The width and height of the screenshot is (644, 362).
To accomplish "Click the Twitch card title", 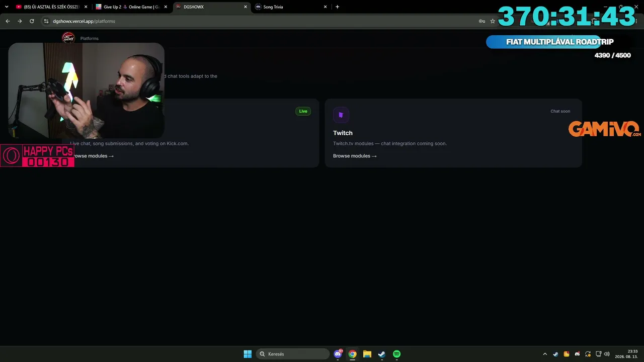I will click(x=343, y=133).
